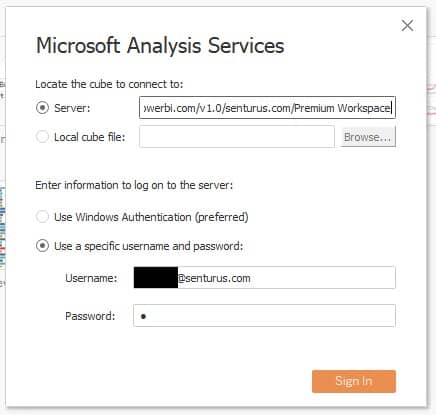Click into the Server address field
The width and height of the screenshot is (436, 415).
tap(267, 107)
